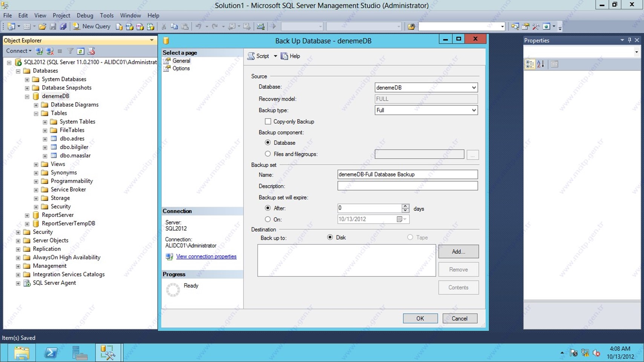Click the Filter icon in Object Explorer

coord(70,51)
